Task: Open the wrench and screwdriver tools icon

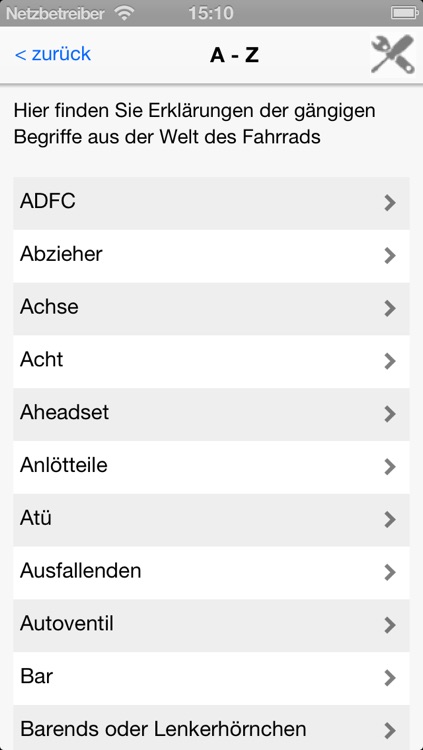Action: click(x=392, y=55)
